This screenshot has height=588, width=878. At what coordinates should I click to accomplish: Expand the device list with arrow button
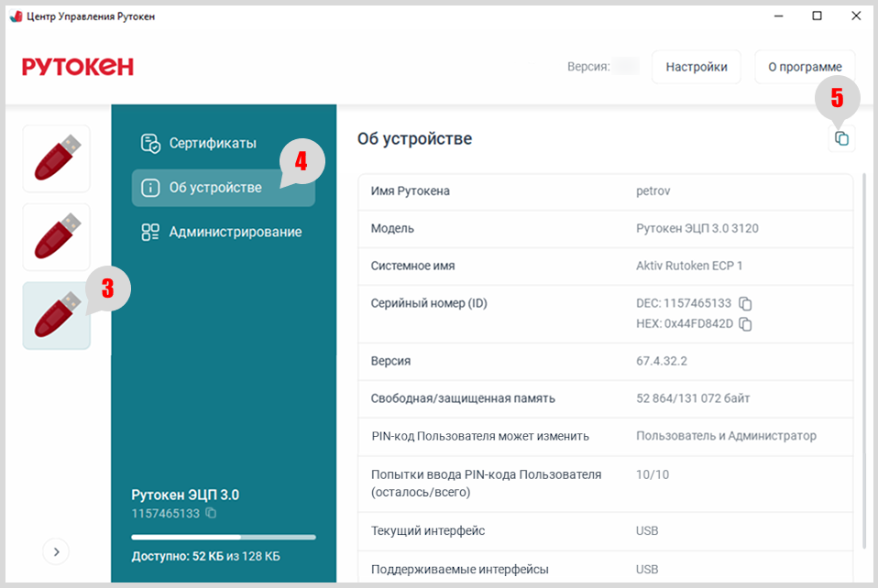pos(56,551)
